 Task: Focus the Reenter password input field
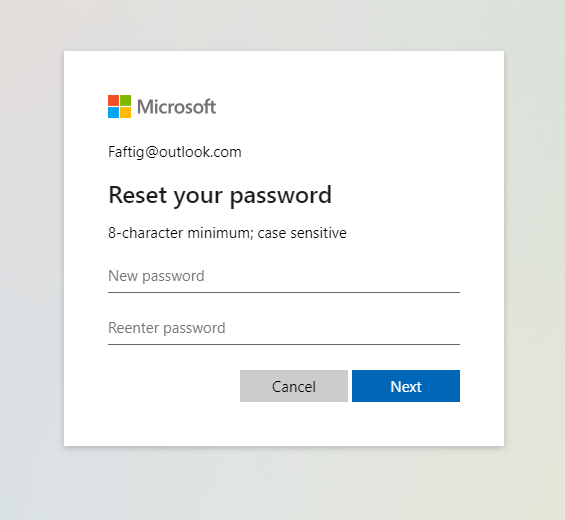coord(284,328)
